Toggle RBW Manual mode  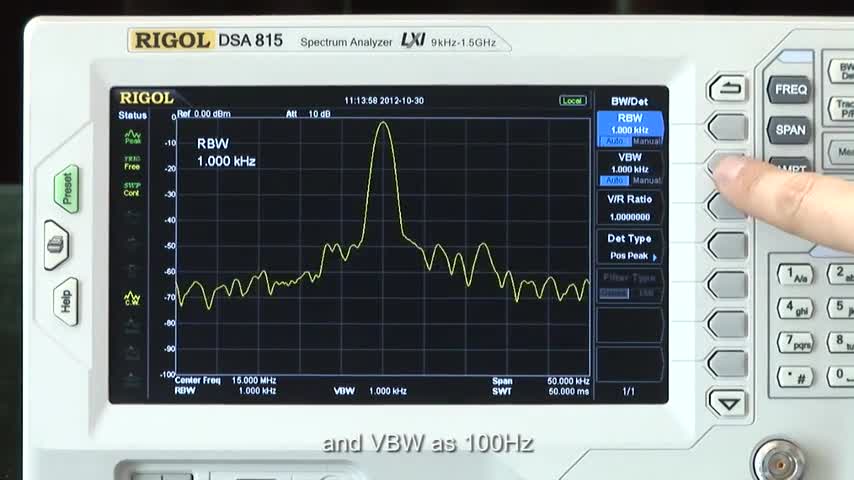(x=646, y=141)
